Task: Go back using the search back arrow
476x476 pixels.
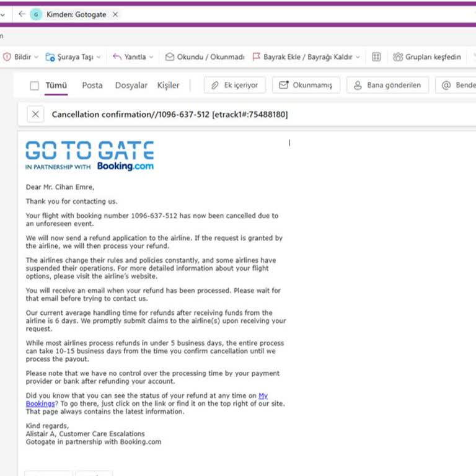Action: (22, 14)
